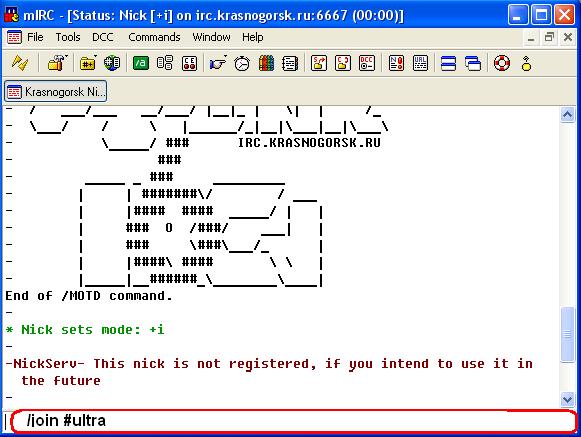The image size is (581, 437).
Task: Open the Options hammer icon
Action: coord(57,63)
